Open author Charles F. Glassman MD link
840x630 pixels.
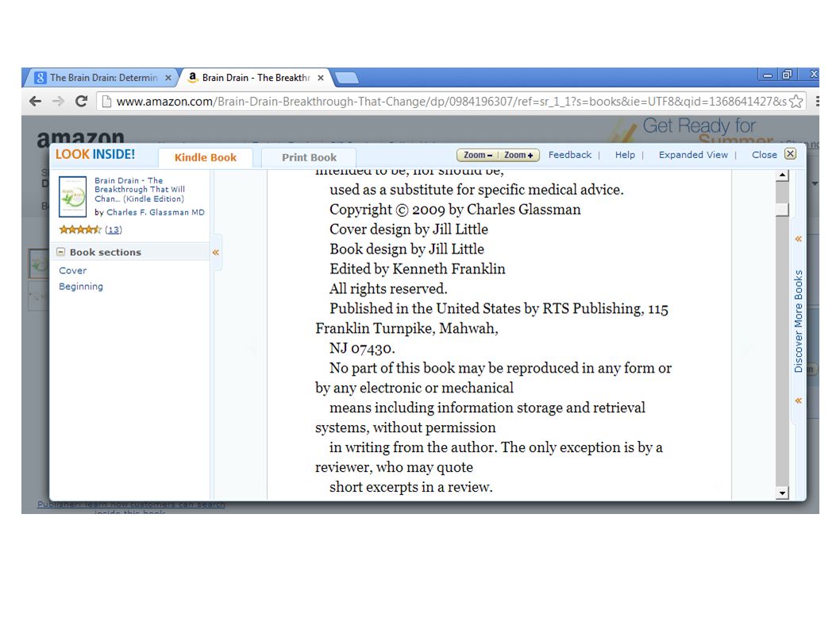[156, 212]
